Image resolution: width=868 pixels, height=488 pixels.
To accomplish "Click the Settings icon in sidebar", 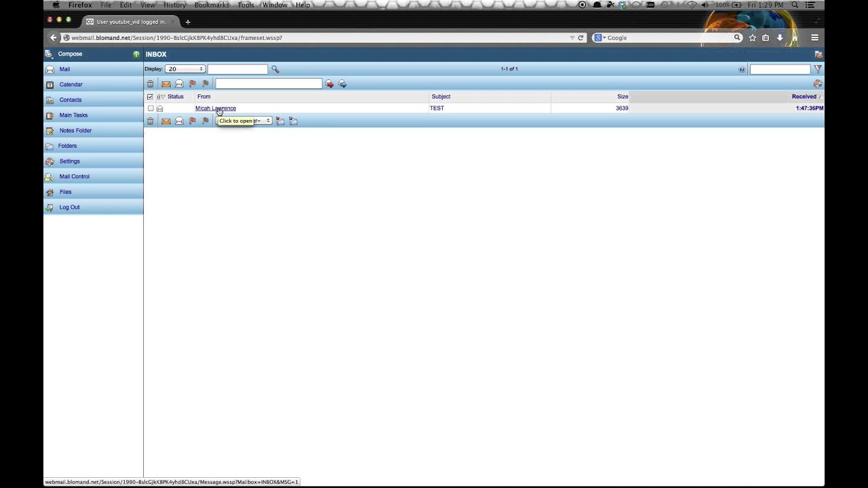I will coord(50,161).
